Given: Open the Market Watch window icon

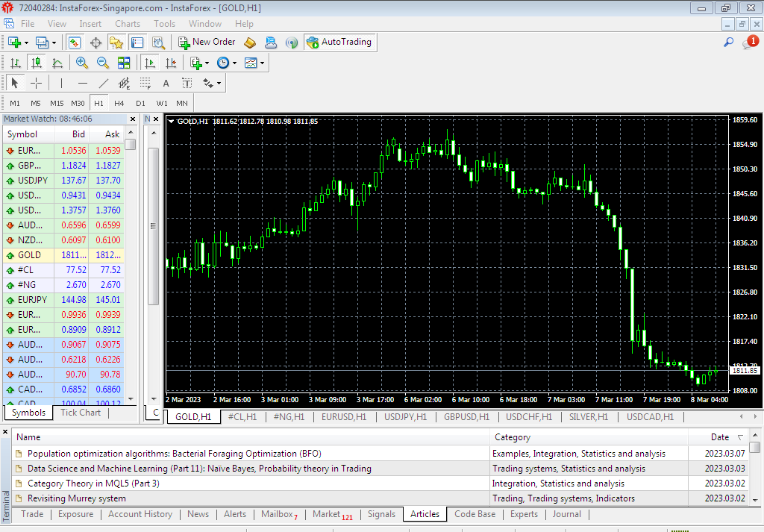Looking at the screenshot, I should point(75,43).
